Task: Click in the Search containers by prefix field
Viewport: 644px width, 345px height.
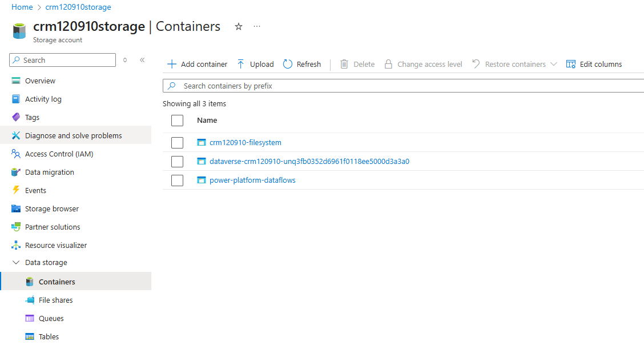Action: pos(403,86)
